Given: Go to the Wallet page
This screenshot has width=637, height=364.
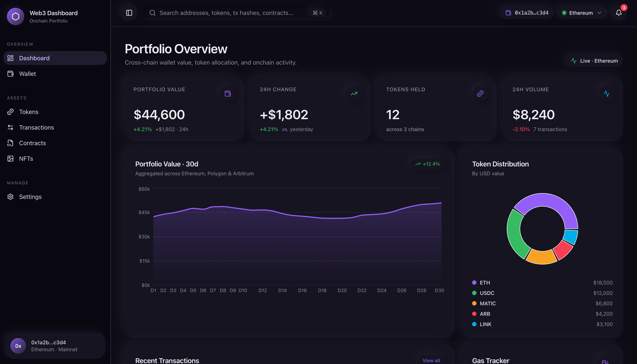Looking at the screenshot, I should 55,74.
